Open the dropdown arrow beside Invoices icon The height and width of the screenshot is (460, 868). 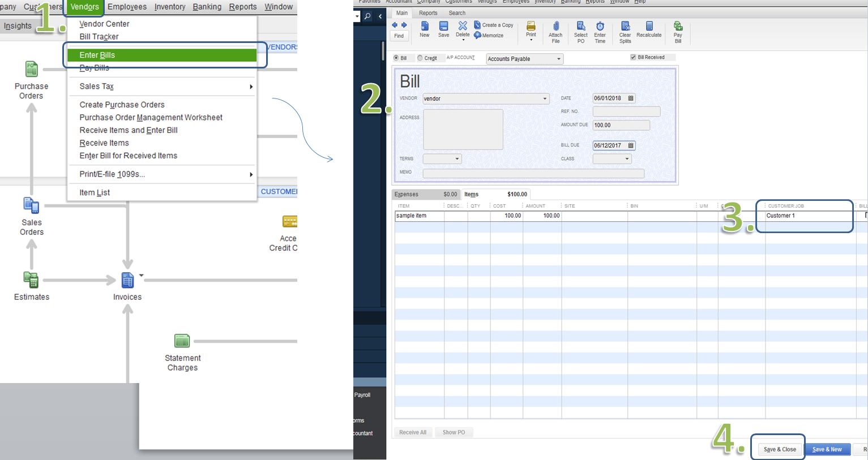(x=142, y=276)
